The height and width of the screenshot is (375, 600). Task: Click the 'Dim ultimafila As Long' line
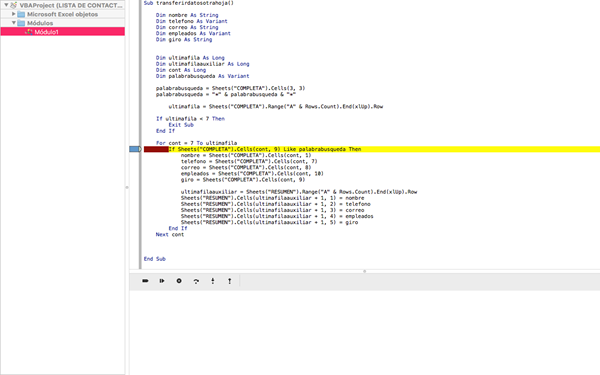click(190, 58)
